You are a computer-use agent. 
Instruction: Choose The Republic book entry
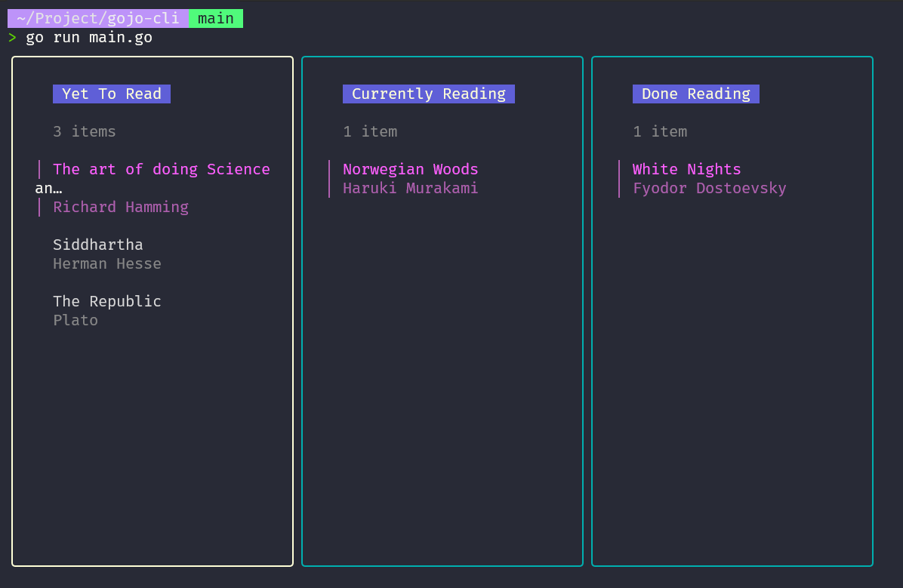click(106, 301)
